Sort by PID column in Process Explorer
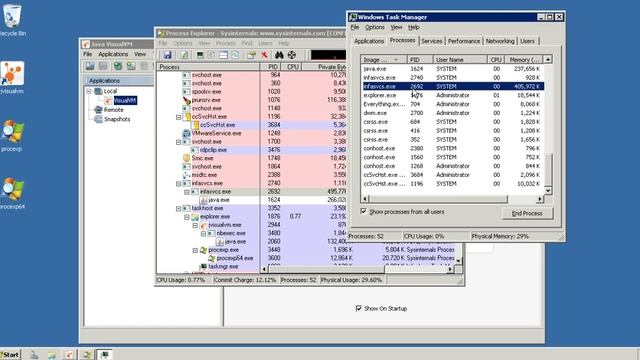This screenshot has width=640, height=360. [x=271, y=67]
